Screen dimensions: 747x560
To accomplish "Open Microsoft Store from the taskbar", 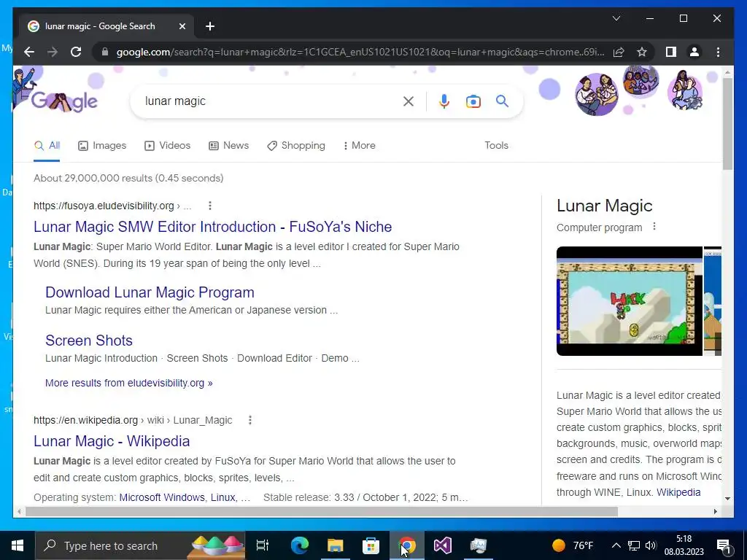I will coord(371,545).
